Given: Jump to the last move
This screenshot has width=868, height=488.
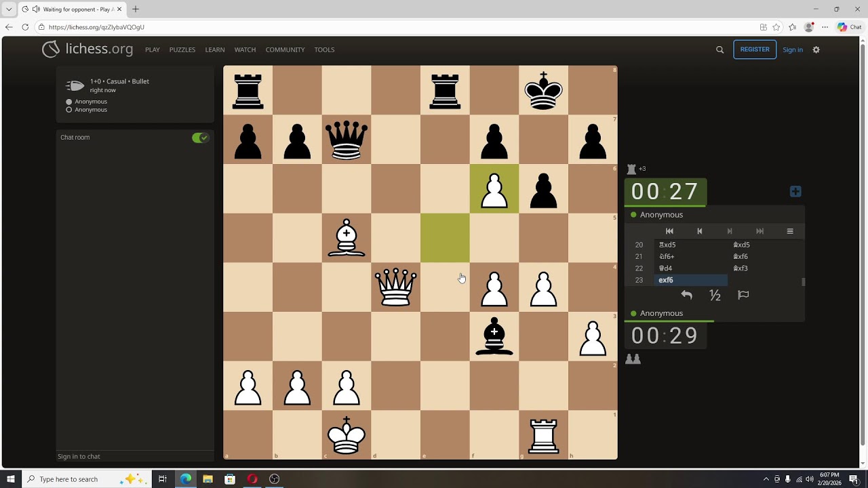Looking at the screenshot, I should [759, 231].
